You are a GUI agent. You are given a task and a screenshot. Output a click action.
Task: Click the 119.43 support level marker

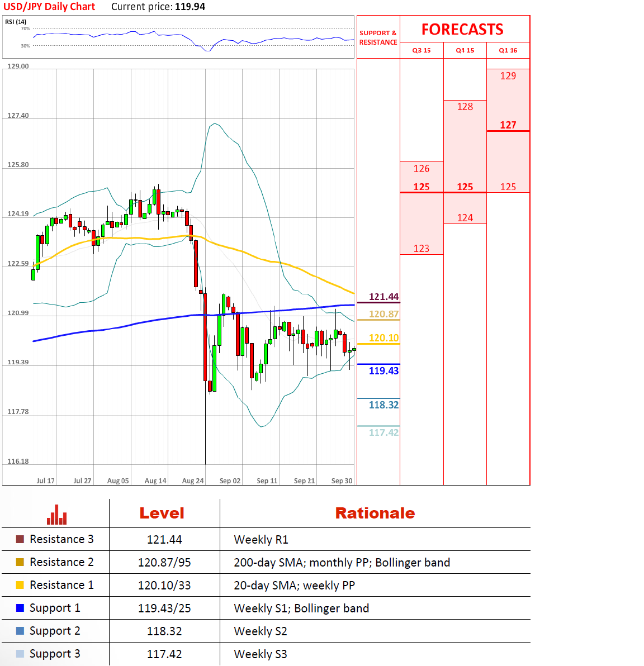click(383, 371)
